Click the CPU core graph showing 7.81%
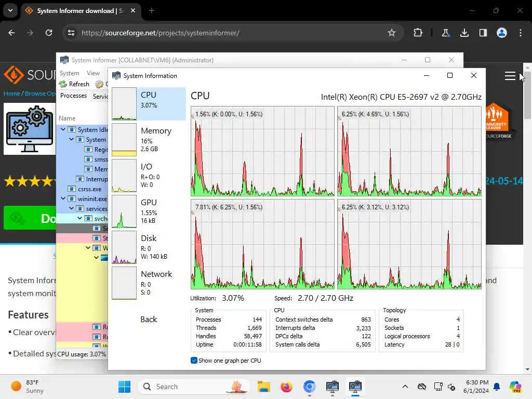The image size is (532, 399). click(x=262, y=244)
